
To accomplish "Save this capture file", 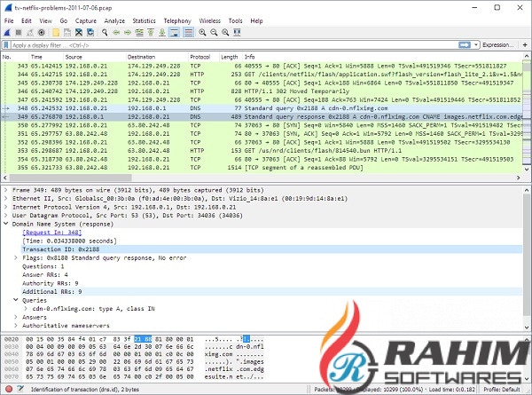I will (x=67, y=33).
